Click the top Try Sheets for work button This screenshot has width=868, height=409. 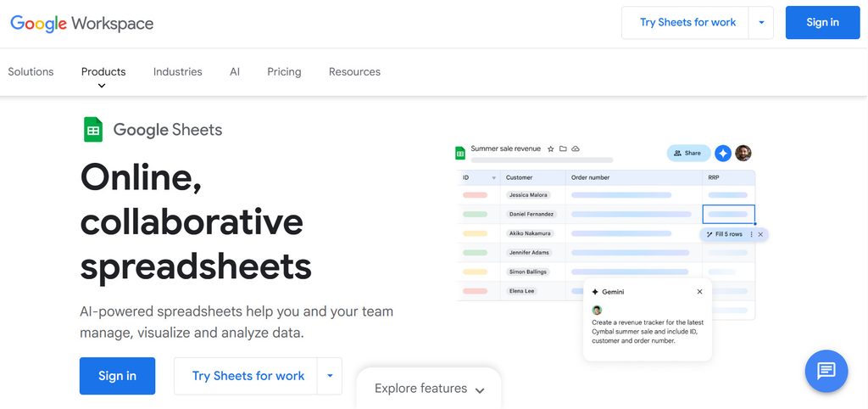[687, 23]
